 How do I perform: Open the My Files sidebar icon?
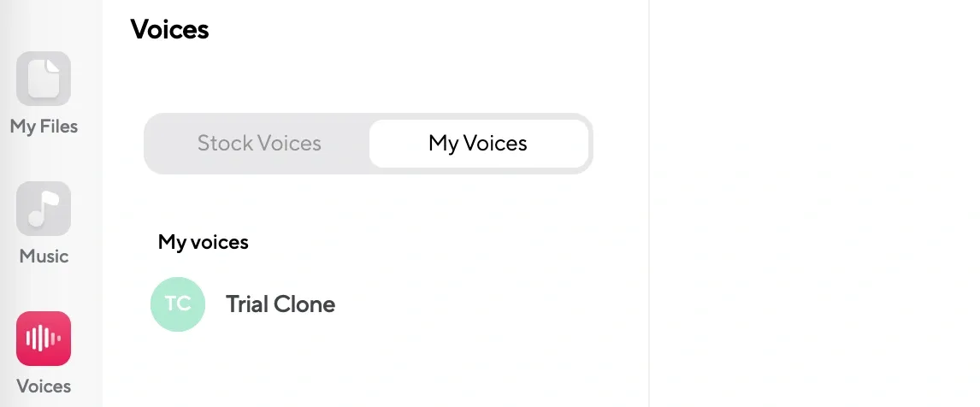pos(44,79)
